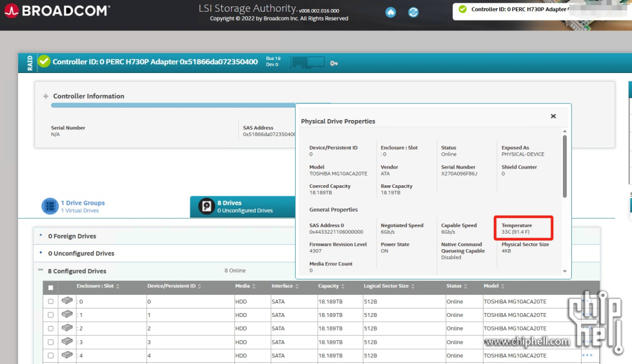Click the Power State ON value
The height and width of the screenshot is (364, 632).
coord(385,250)
